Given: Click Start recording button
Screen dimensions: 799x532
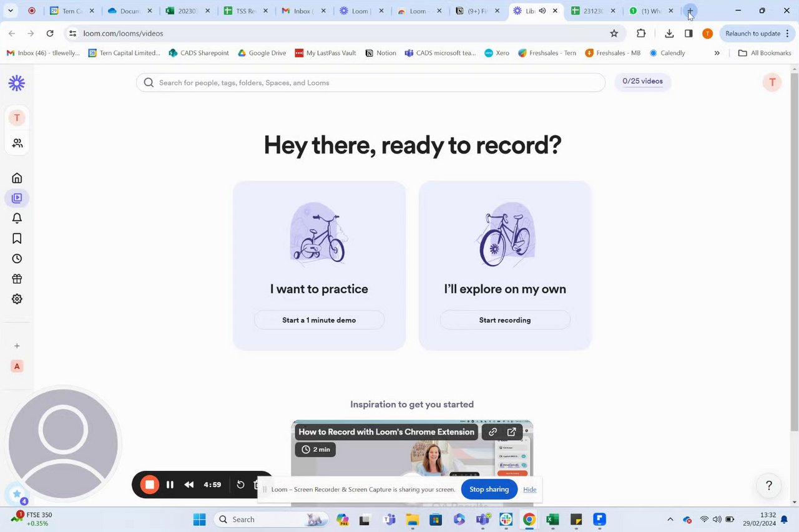Looking at the screenshot, I should pyautogui.click(x=505, y=320).
